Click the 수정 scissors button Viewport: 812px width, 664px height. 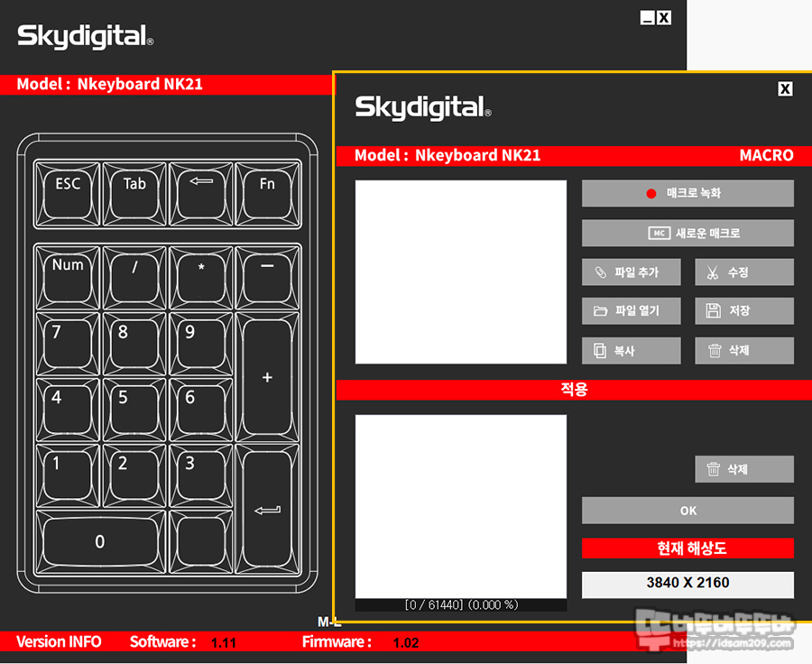pos(744,272)
